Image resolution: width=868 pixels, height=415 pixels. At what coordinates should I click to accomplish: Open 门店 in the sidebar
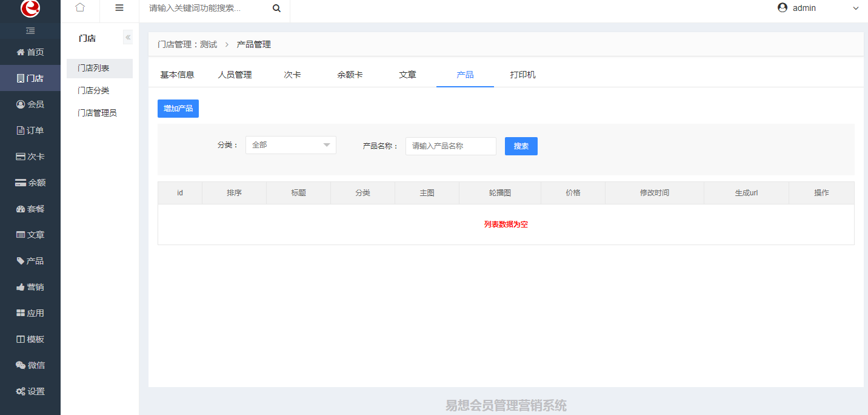coord(30,78)
